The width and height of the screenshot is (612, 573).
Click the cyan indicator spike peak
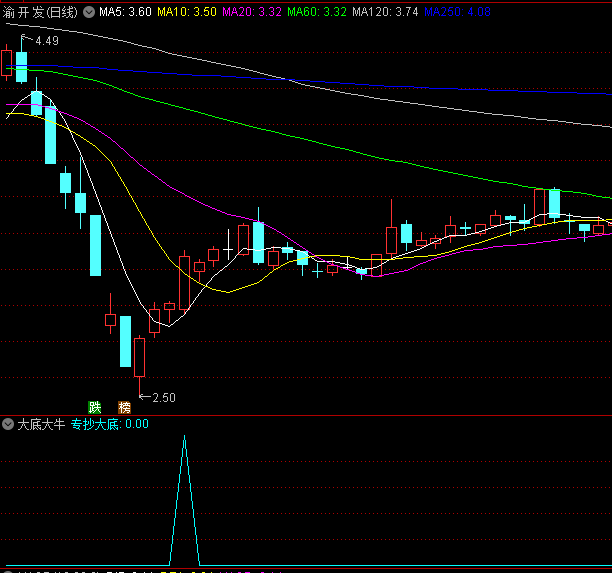(x=184, y=436)
